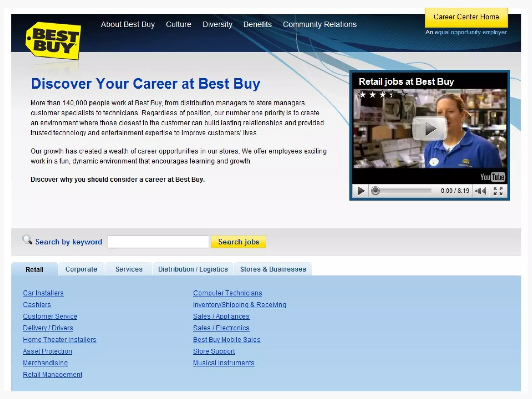Click the keyword search input field
532x399 pixels.
pos(158,242)
